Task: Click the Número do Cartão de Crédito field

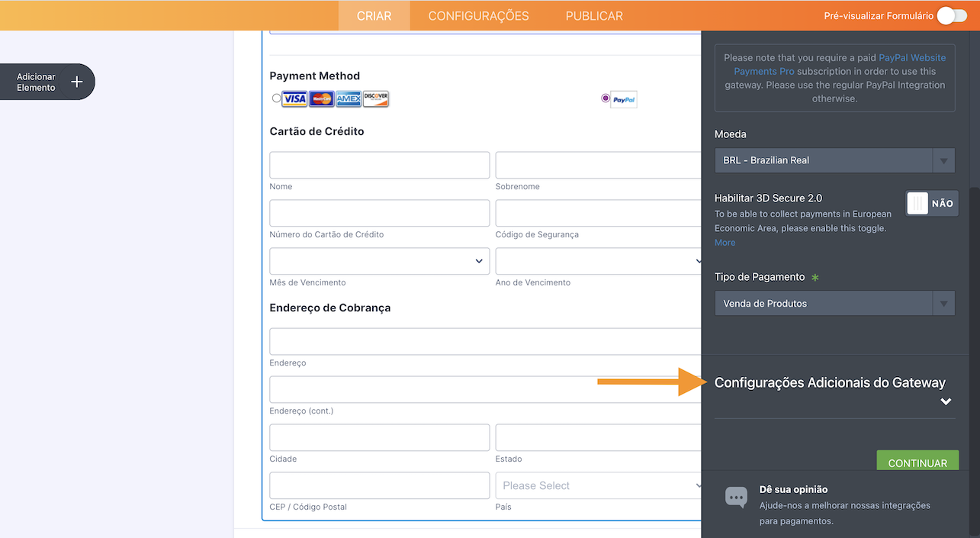Action: click(380, 213)
